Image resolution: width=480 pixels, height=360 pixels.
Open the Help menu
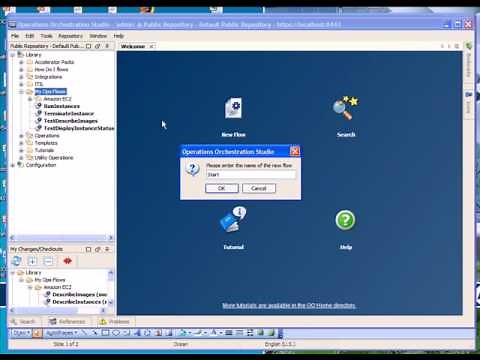119,36
